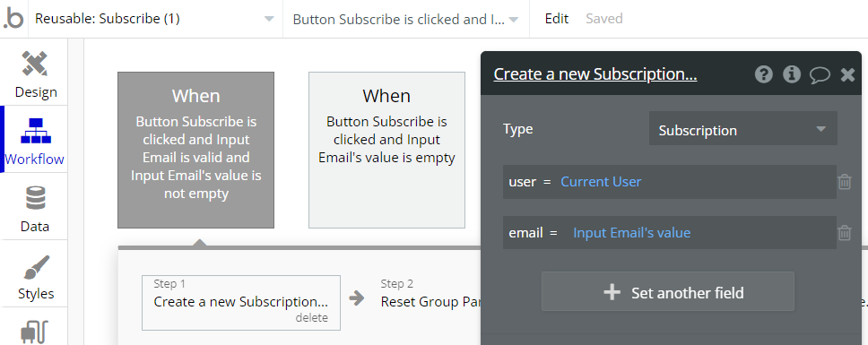Click the Set another field button

[668, 291]
